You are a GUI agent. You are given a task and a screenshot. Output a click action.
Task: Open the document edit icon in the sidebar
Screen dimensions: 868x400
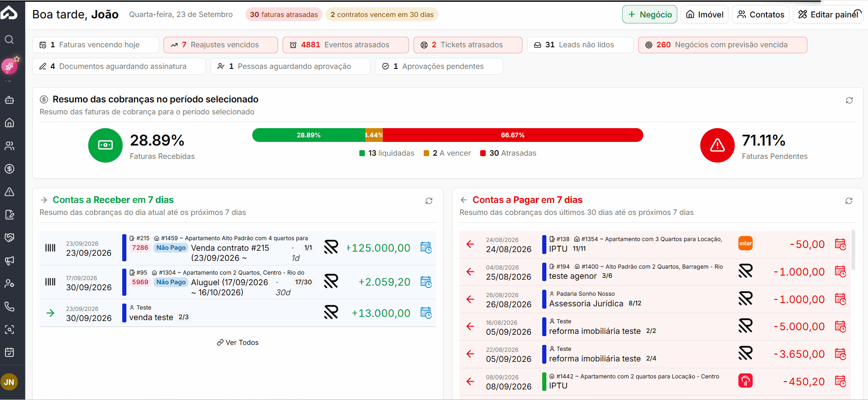click(x=9, y=214)
